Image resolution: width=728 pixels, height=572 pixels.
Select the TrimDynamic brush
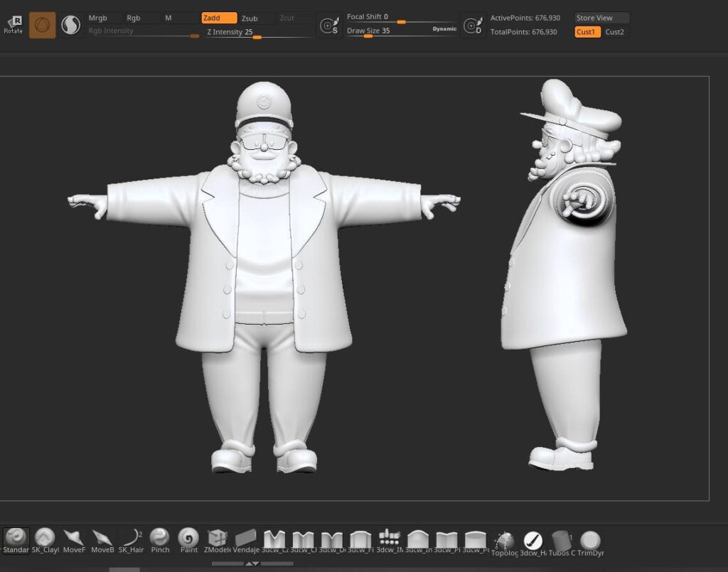590,540
